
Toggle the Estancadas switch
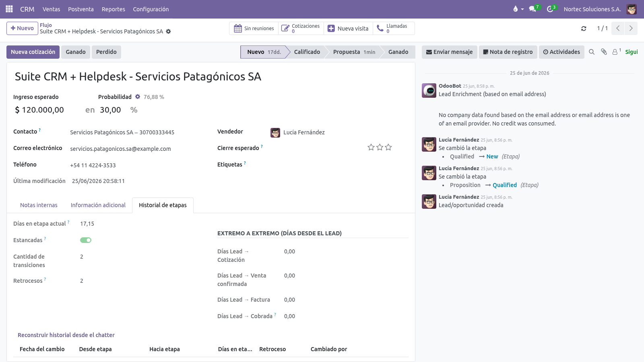86,240
